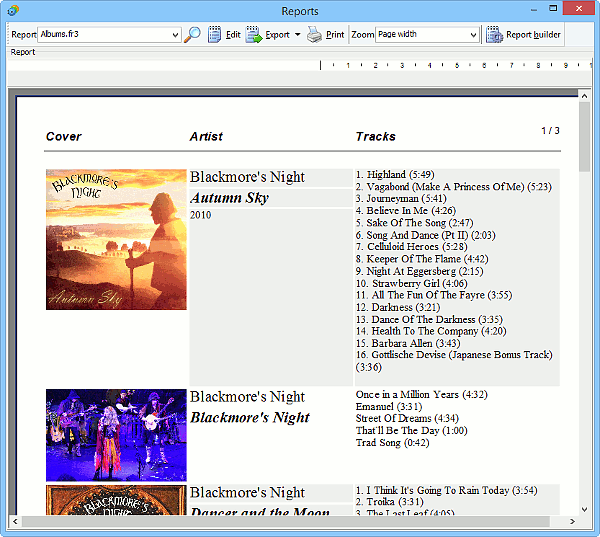Click track 3. Journeyman (5:41)
Viewport: 600px width, 537px height.
pyautogui.click(x=401, y=199)
